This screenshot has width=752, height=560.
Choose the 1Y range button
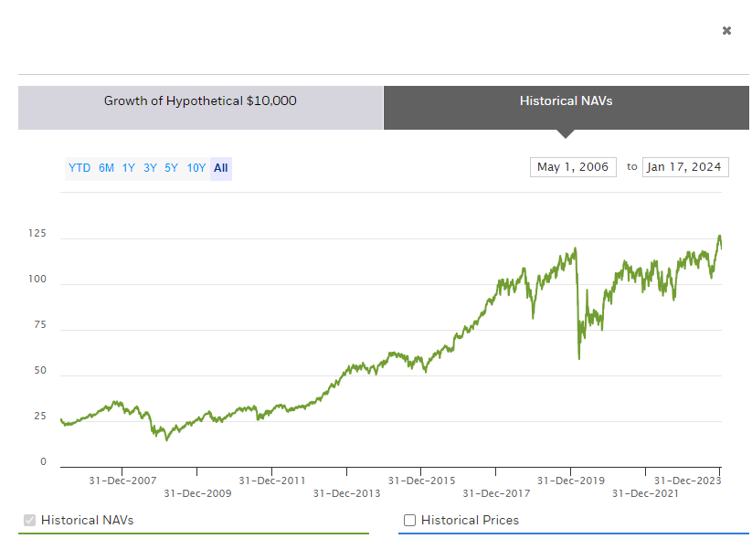129,168
